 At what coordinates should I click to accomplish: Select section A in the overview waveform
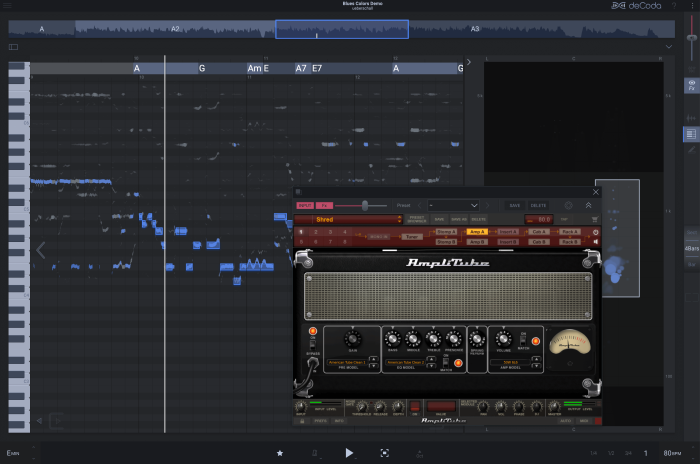[42, 29]
